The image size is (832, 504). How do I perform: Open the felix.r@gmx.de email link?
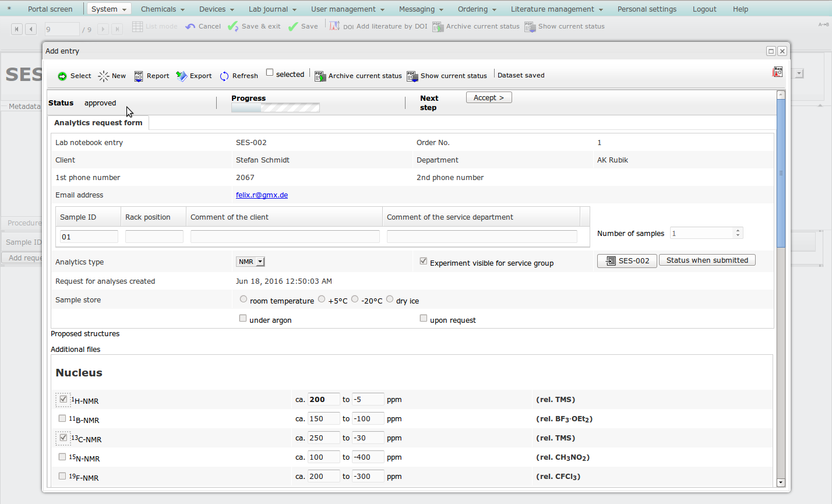pos(262,195)
